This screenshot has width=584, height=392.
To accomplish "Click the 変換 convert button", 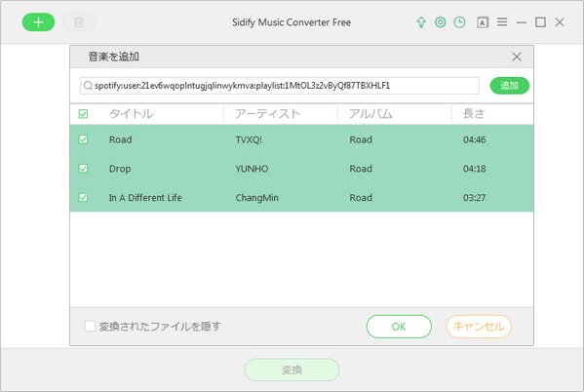I will tap(292, 370).
